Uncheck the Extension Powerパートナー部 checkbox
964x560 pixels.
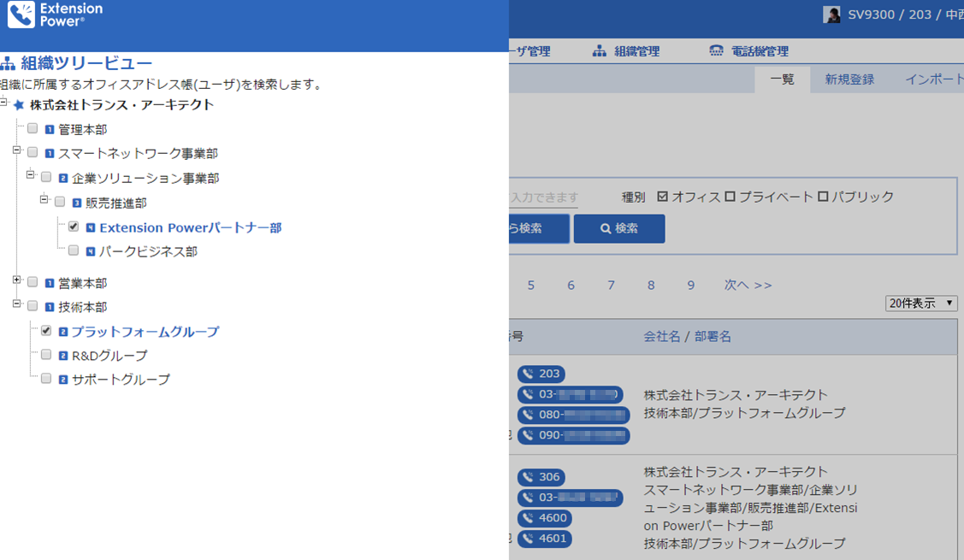coord(74,227)
